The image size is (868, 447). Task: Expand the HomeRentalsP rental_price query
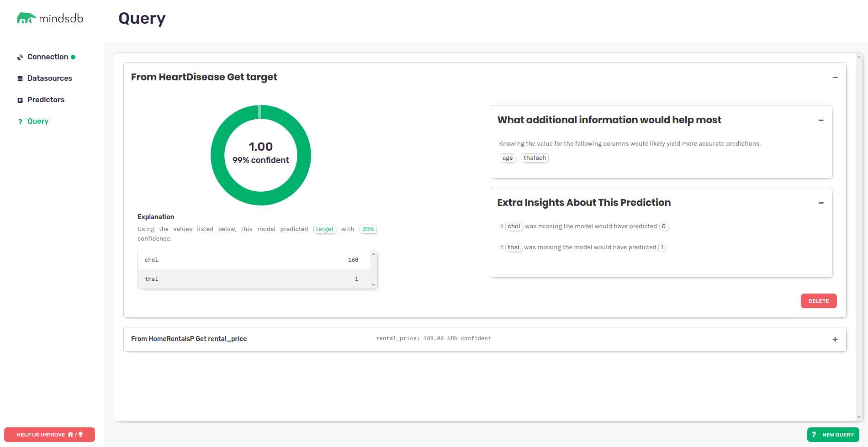pos(835,339)
